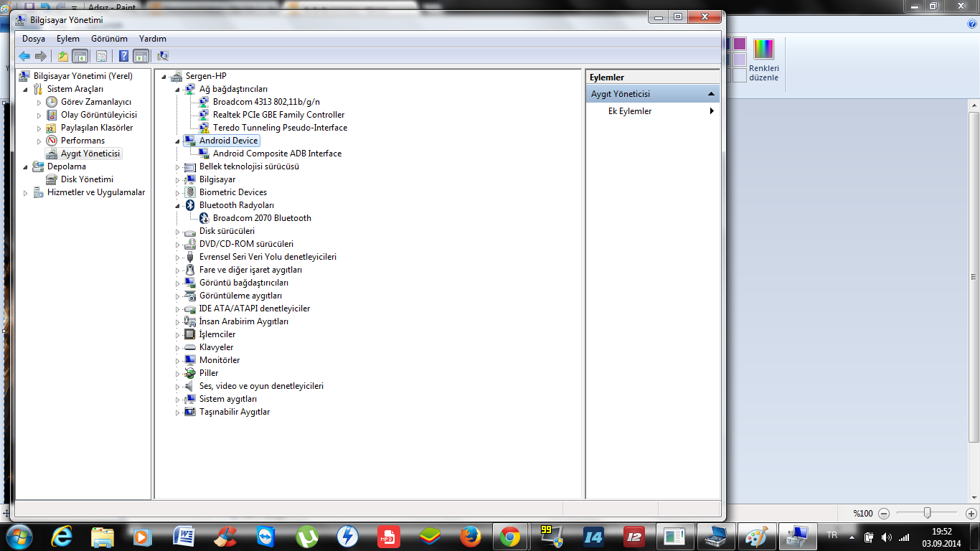Expand Hizmetler ve Uygulamalar node
The height and width of the screenshot is (551, 980).
[26, 192]
